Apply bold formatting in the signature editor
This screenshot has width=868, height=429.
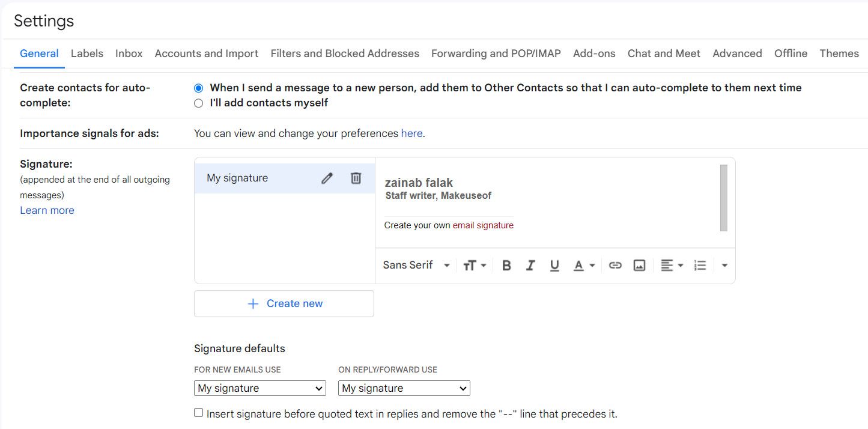[506, 265]
